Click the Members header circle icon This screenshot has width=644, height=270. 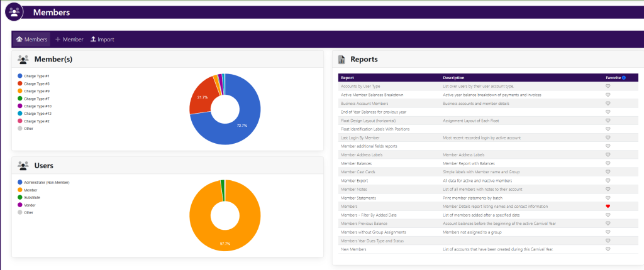(x=14, y=12)
